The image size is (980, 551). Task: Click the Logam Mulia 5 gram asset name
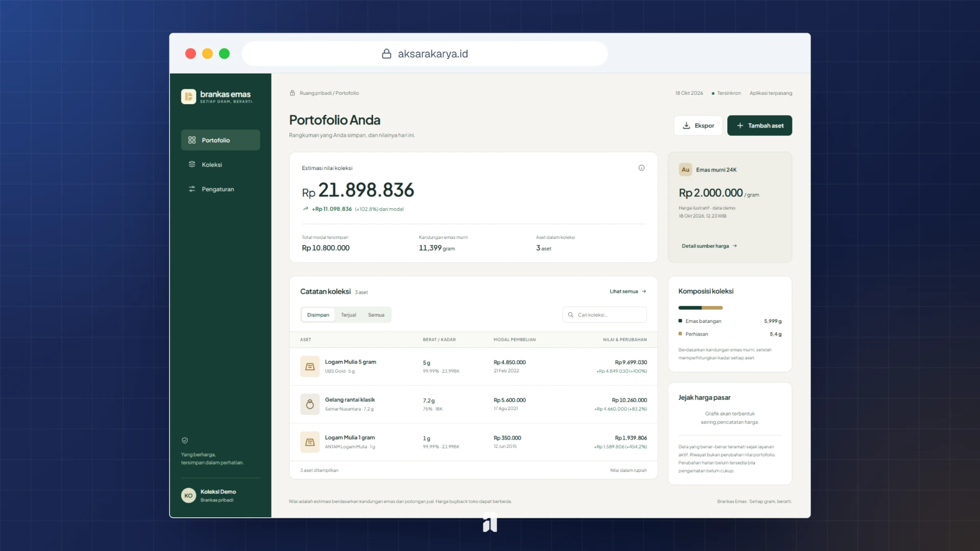pyautogui.click(x=351, y=362)
